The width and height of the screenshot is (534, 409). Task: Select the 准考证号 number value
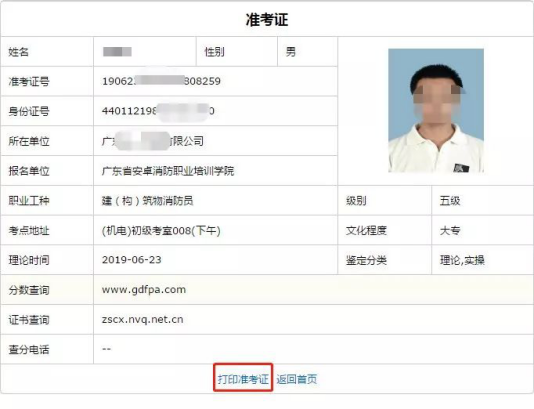(161, 81)
